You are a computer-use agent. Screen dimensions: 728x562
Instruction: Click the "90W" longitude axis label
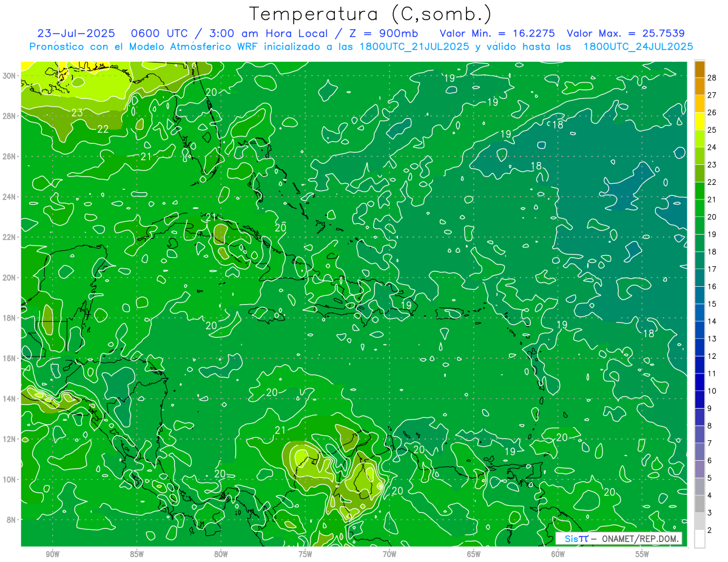tap(52, 555)
